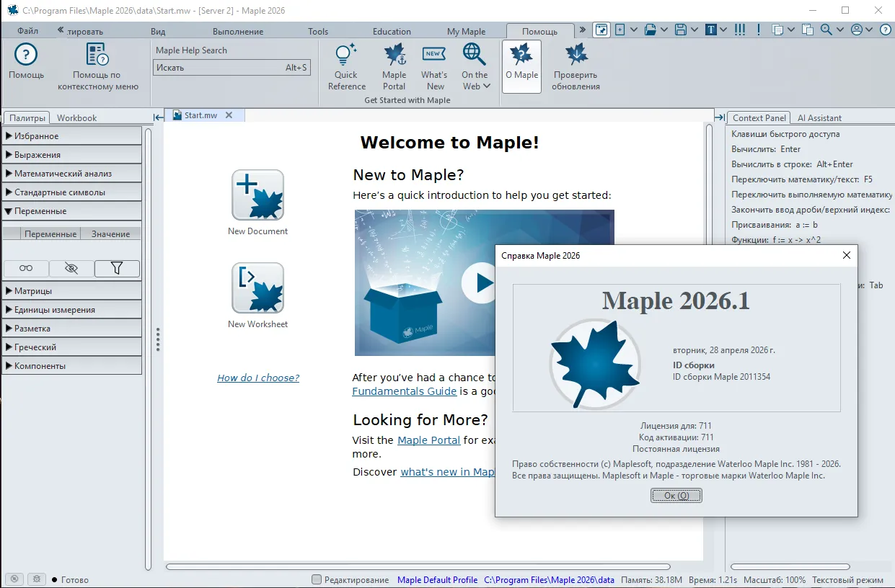Screen dimensions: 895x588
Task: Click Проверить обновления download icon
Action: (576, 54)
